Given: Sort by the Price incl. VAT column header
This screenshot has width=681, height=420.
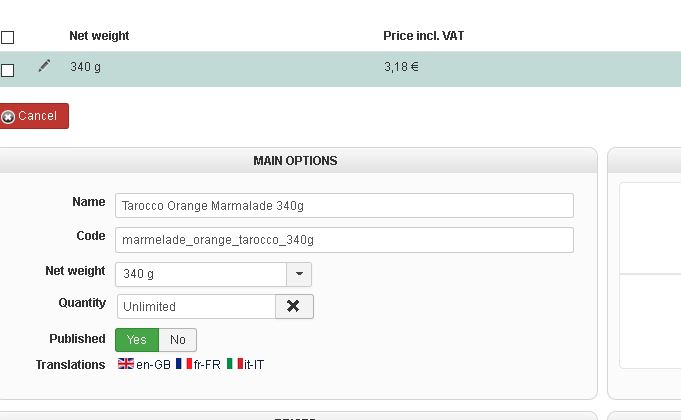Looking at the screenshot, I should click(x=423, y=36).
